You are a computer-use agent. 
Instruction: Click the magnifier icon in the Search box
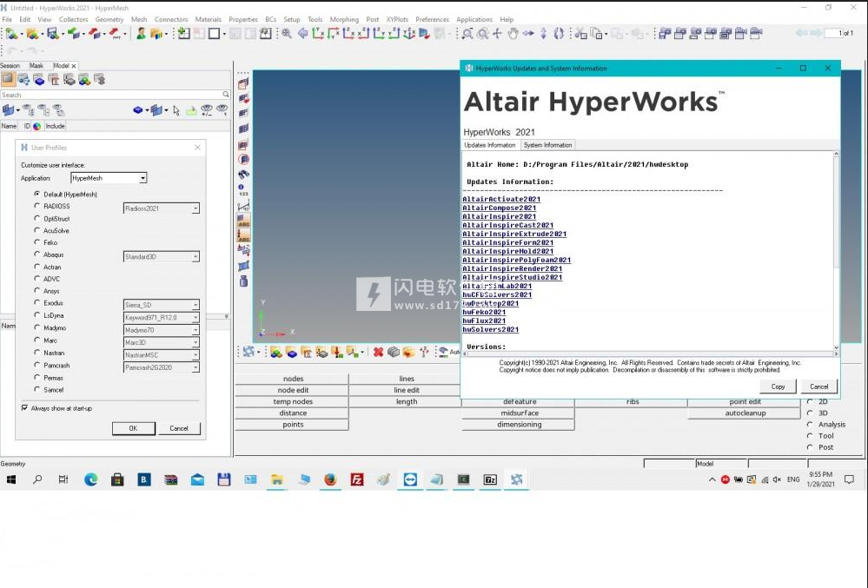[x=225, y=95]
